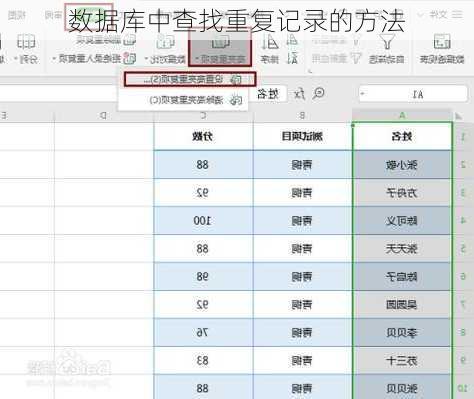Select score 88 in 张天天's row
This screenshot has height=399, width=474.
pos(203,249)
